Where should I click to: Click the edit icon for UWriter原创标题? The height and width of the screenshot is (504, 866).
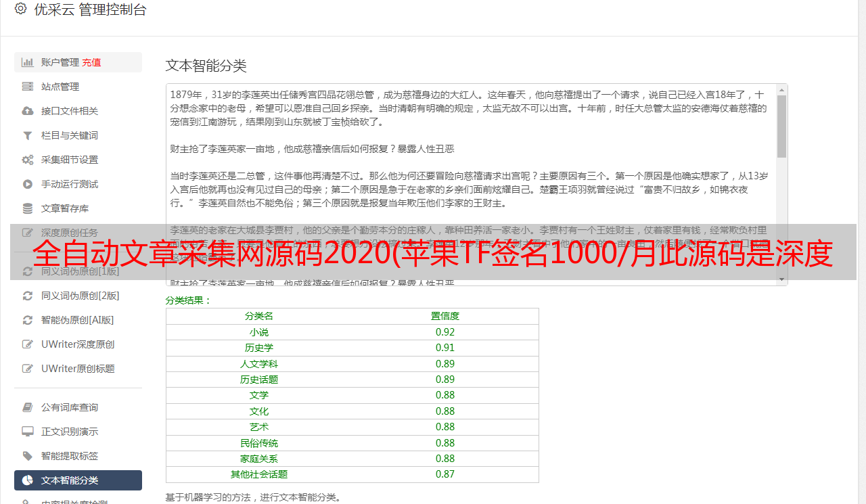pos(28,369)
